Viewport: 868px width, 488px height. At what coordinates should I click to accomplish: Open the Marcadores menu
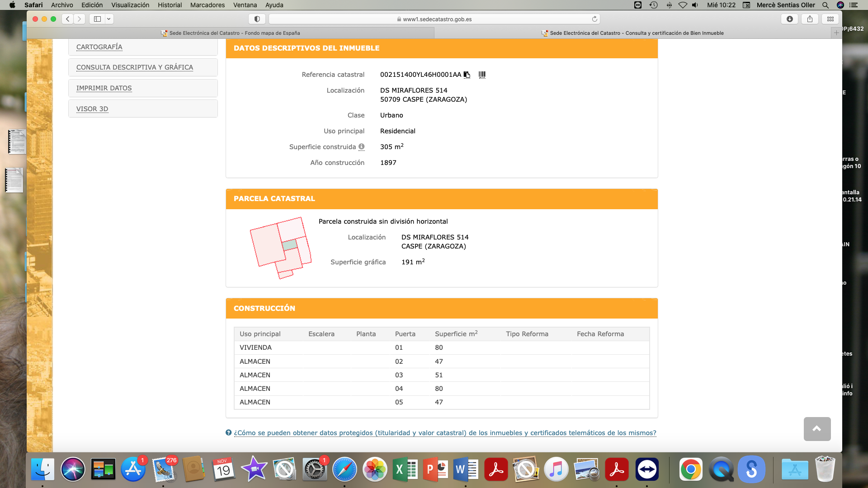click(x=207, y=5)
